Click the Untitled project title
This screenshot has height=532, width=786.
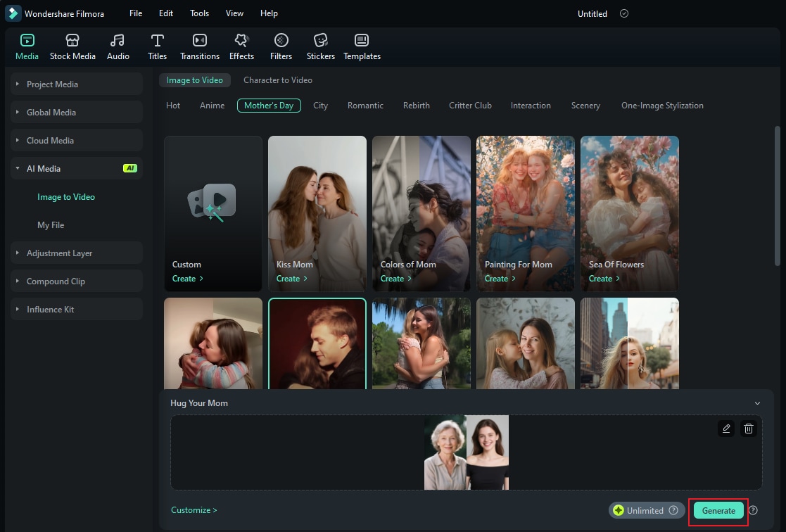(x=592, y=14)
